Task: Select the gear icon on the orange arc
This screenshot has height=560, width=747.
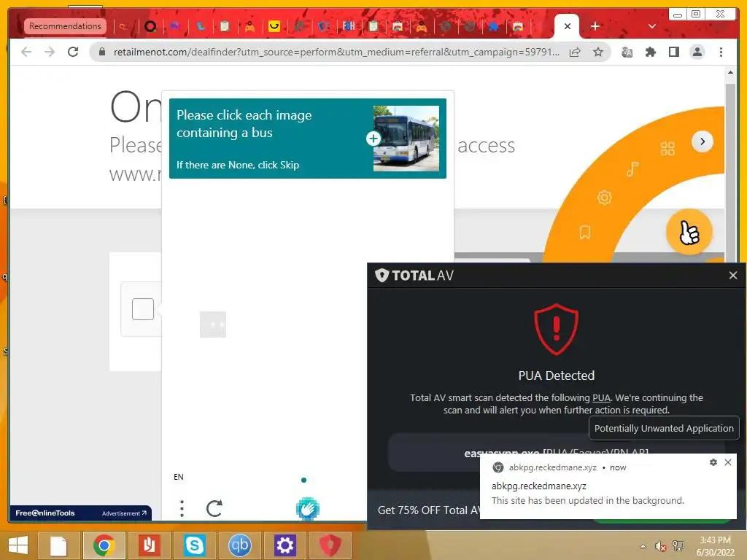Action: click(604, 197)
